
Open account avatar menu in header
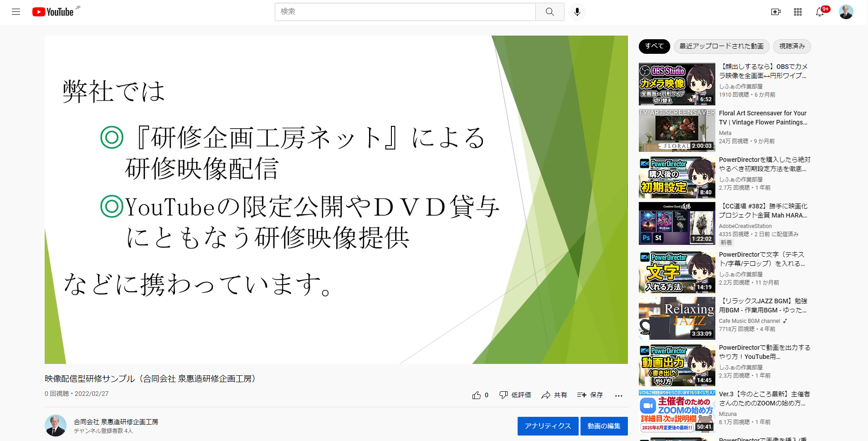846,12
